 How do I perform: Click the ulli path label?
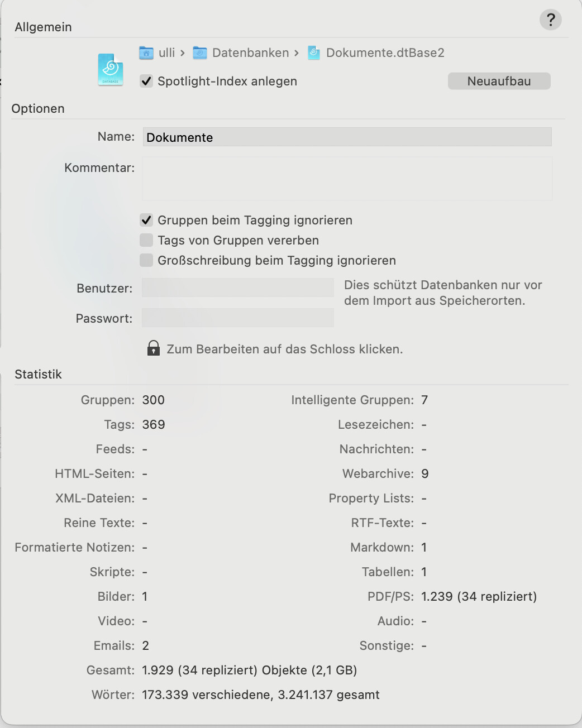click(166, 52)
